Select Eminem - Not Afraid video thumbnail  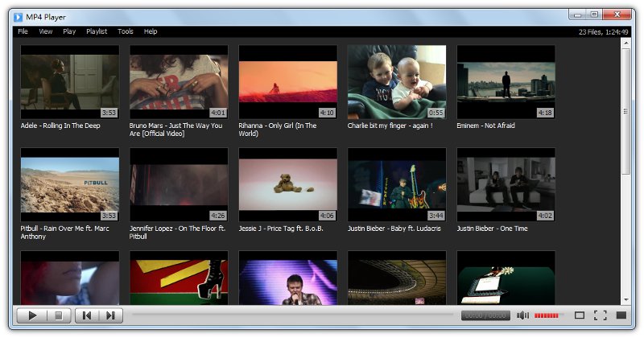(x=506, y=82)
